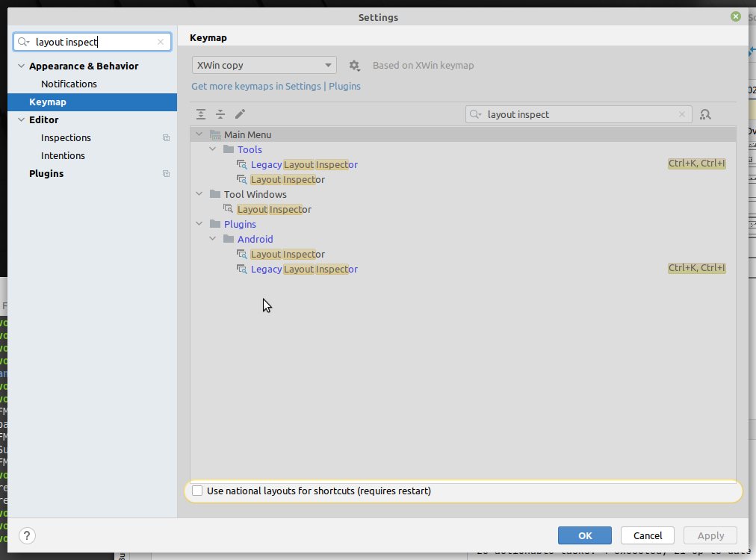Open find actions by shortcut search
Screen dimensions: 756x560
coord(704,113)
